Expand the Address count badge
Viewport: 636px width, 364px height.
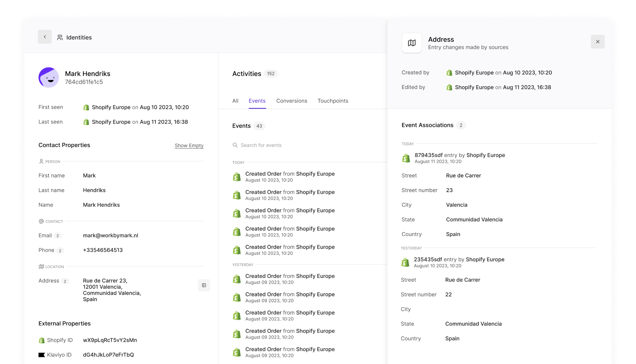65,281
